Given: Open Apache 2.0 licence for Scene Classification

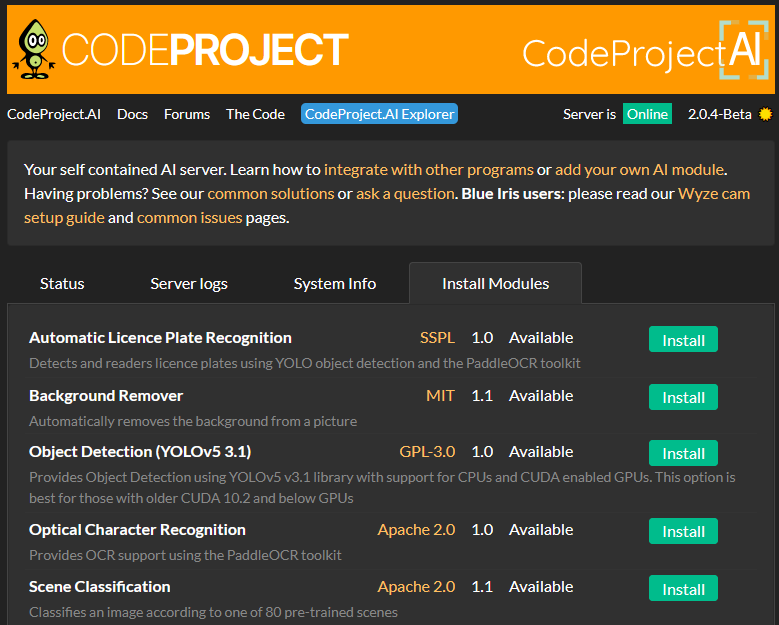Looking at the screenshot, I should coord(416,587).
